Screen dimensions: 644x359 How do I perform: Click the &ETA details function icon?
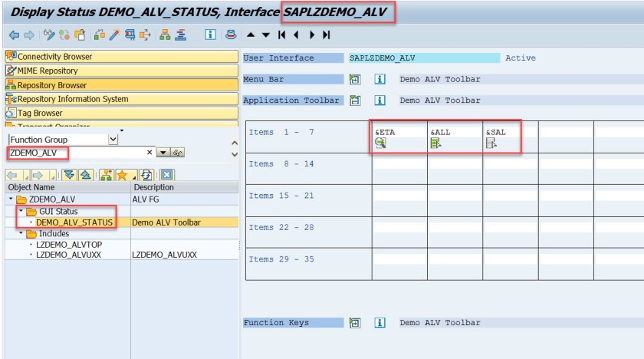[380, 143]
